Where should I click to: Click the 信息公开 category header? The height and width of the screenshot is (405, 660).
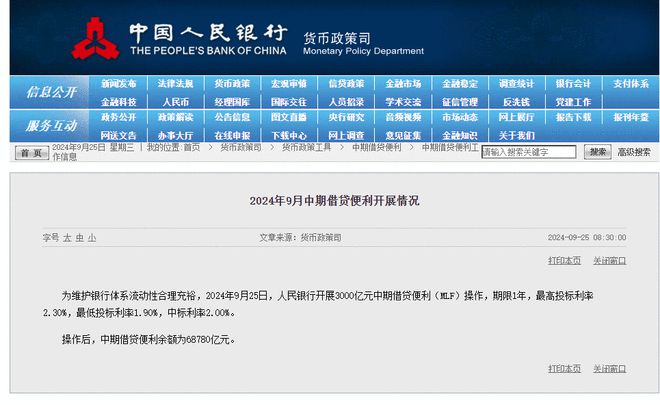(51, 92)
